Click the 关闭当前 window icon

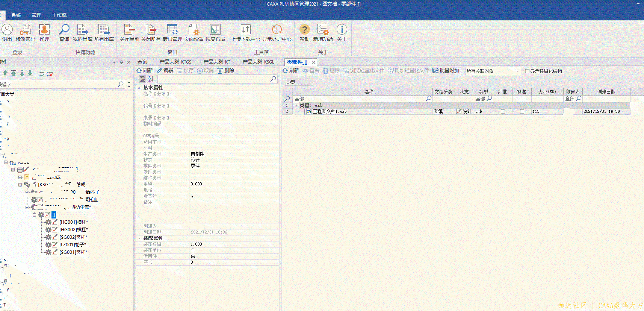click(129, 30)
